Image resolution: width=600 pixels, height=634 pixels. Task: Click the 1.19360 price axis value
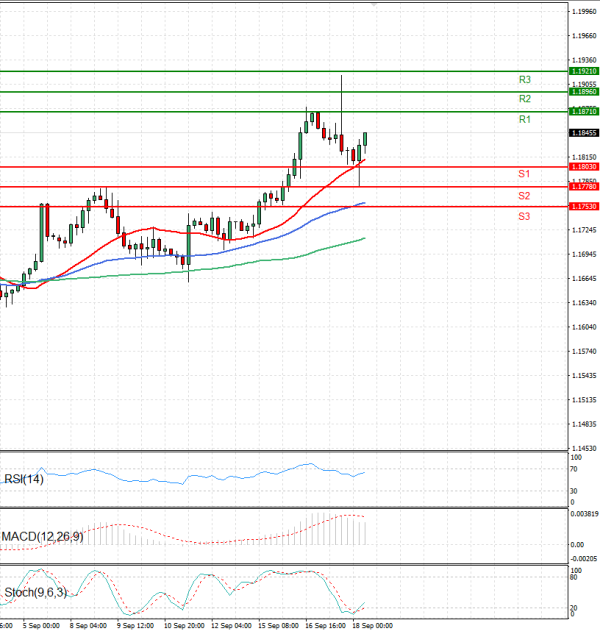point(584,60)
